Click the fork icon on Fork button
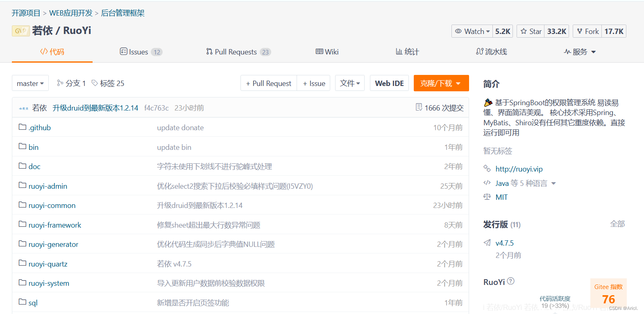This screenshot has width=644, height=314. click(x=580, y=31)
